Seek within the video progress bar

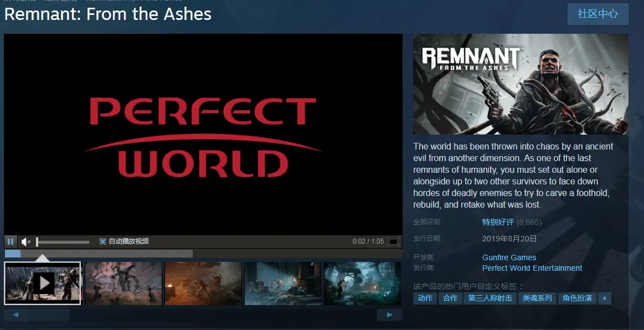[x=203, y=254]
